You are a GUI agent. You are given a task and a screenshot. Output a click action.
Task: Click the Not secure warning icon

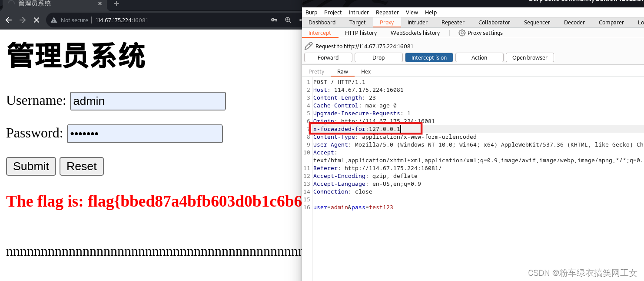coord(54,20)
